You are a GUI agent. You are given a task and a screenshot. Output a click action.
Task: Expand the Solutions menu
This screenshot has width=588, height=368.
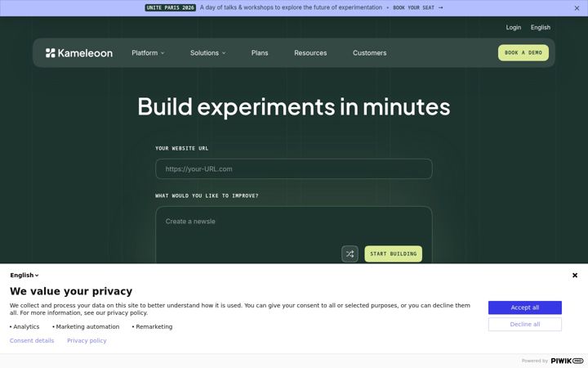coord(208,53)
